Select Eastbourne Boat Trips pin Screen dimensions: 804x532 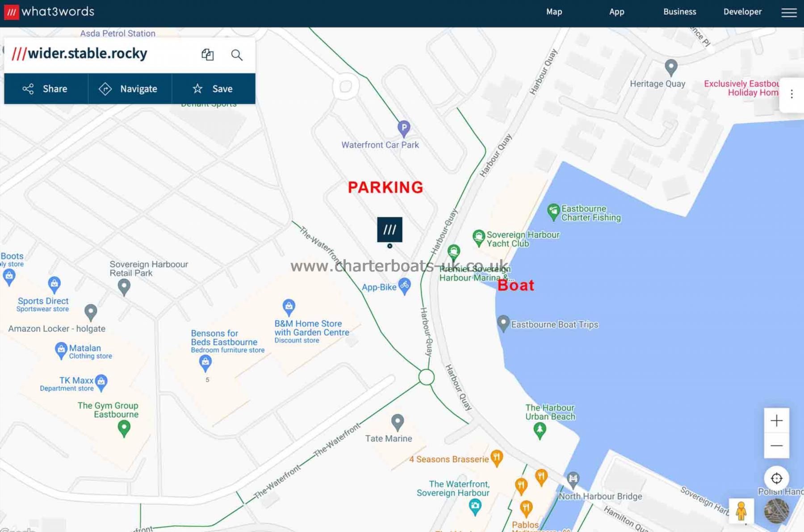coord(503,323)
